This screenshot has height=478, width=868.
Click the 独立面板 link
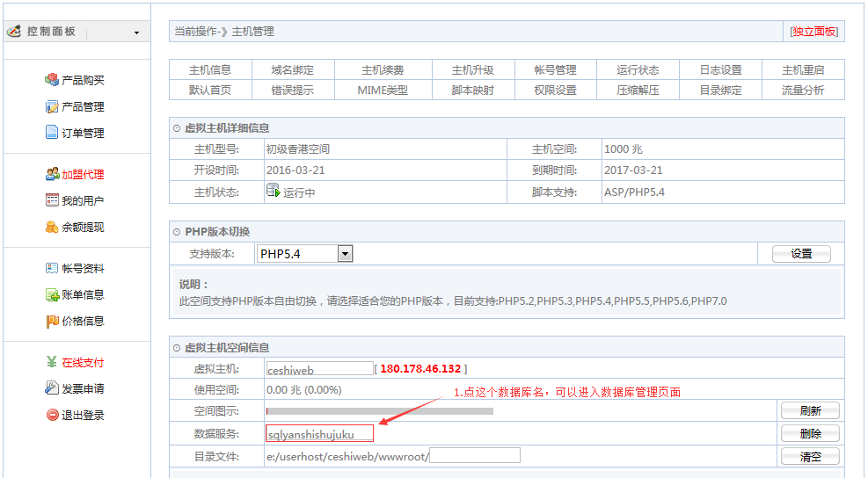click(x=813, y=32)
